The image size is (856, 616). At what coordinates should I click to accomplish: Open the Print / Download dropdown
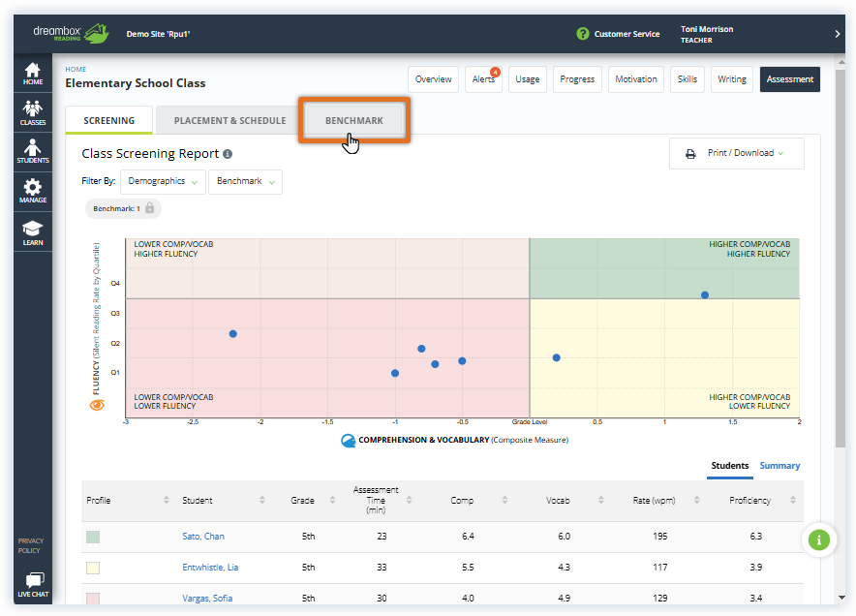(737, 153)
